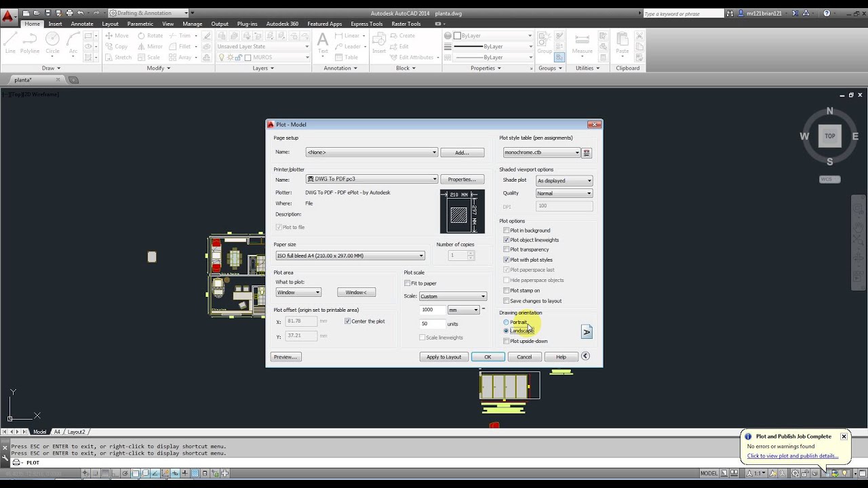Click the Scale tool in Modify panel

(149, 57)
